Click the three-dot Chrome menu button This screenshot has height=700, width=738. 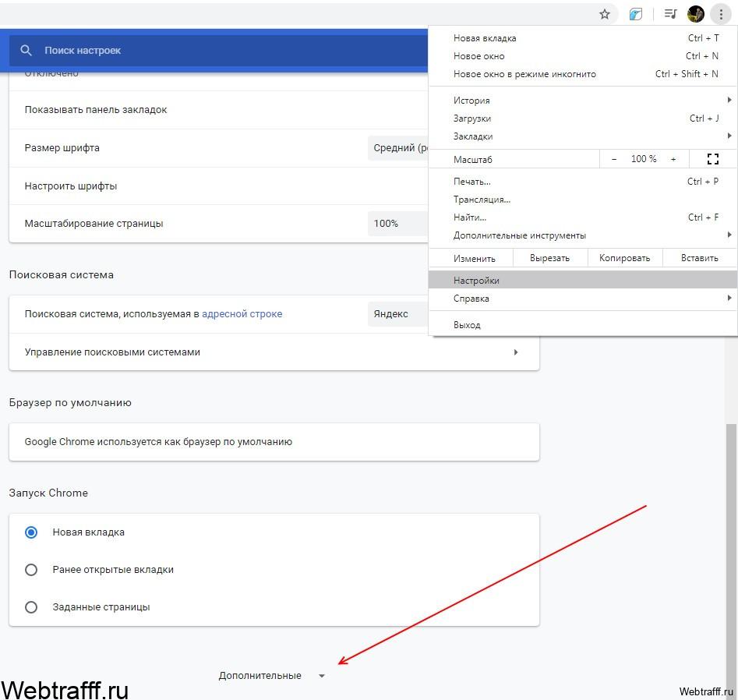click(x=721, y=14)
